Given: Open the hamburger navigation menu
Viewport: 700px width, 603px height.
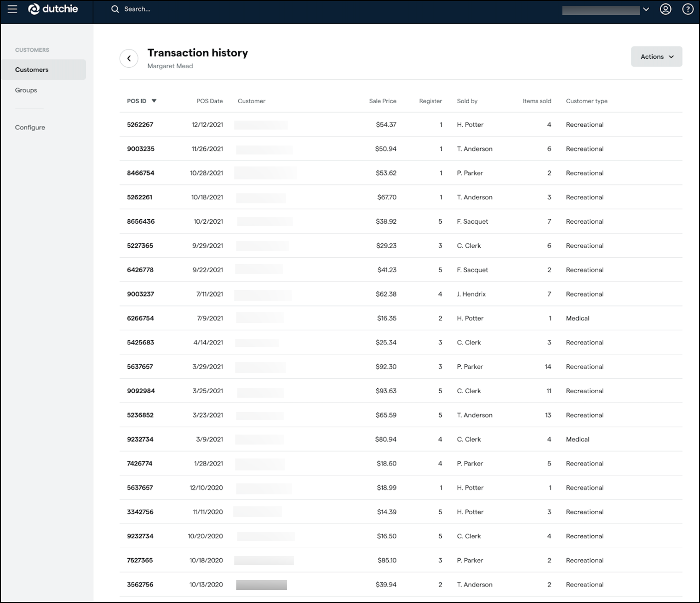Looking at the screenshot, I should click(12, 8).
